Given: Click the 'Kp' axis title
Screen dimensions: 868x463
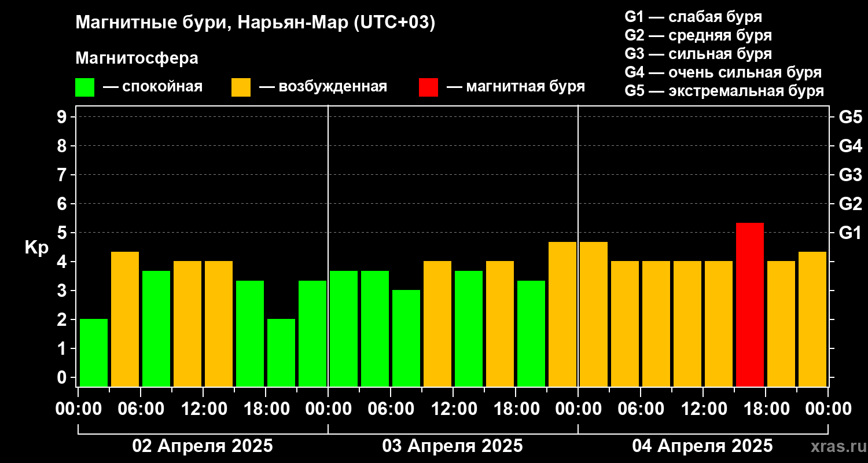Looking at the screenshot, I should tap(36, 248).
